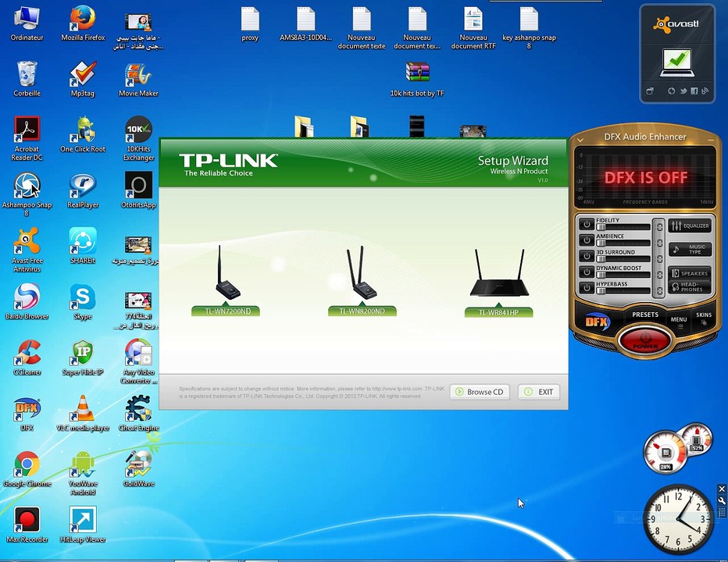Toggle the Dynamic Boost power button
The height and width of the screenshot is (562, 728).
point(587,272)
